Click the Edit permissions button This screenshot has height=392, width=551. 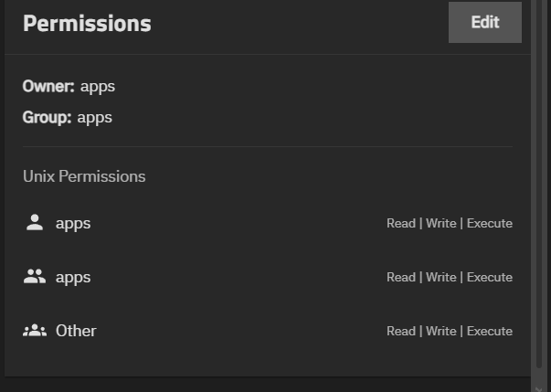pos(484,23)
